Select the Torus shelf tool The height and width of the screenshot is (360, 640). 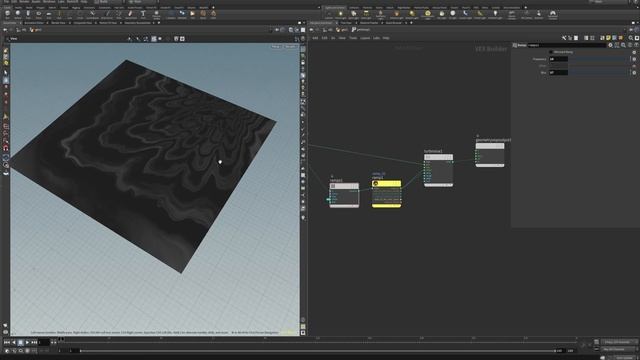click(38, 14)
